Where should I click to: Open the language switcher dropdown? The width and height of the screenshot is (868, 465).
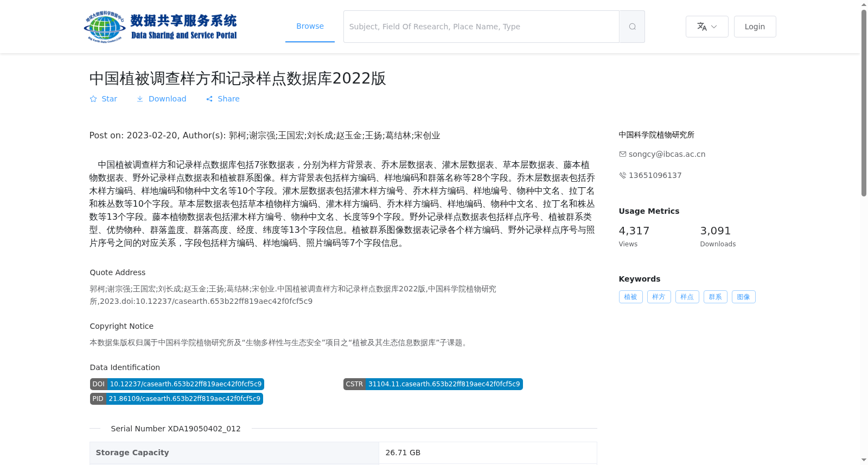click(x=707, y=27)
